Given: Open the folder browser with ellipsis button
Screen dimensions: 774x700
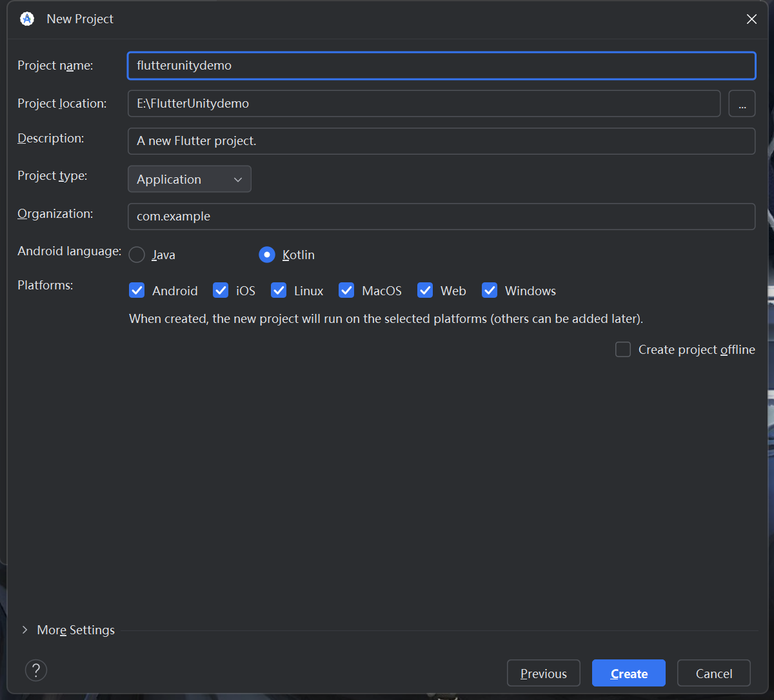Looking at the screenshot, I should [742, 103].
